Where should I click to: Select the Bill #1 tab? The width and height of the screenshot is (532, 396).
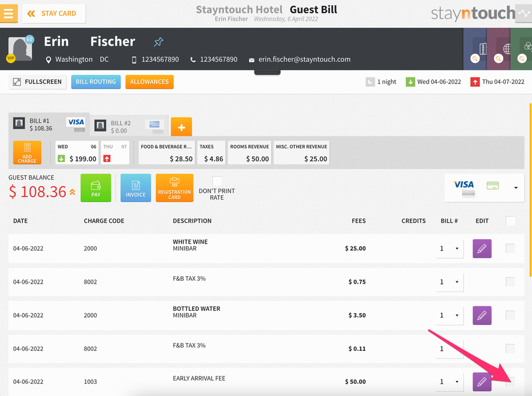click(49, 124)
